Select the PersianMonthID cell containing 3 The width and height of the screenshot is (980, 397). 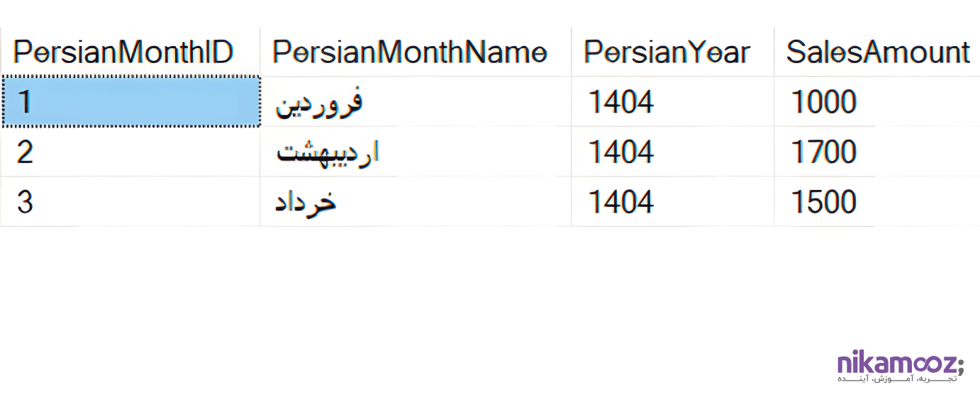coord(131,202)
